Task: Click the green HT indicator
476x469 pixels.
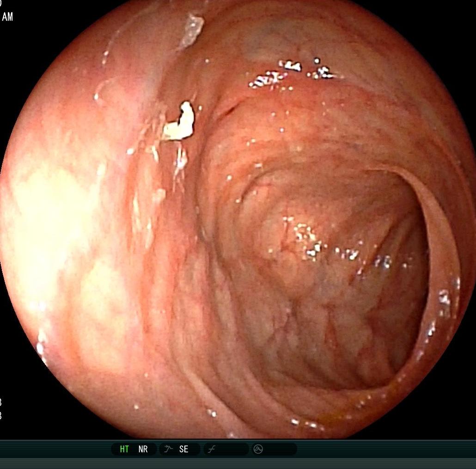Action: click(124, 449)
